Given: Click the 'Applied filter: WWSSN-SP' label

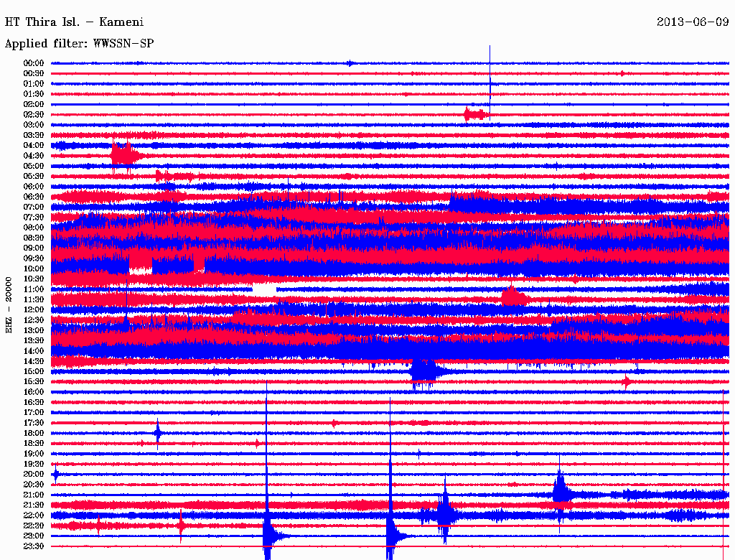Looking at the screenshot, I should point(79,44).
